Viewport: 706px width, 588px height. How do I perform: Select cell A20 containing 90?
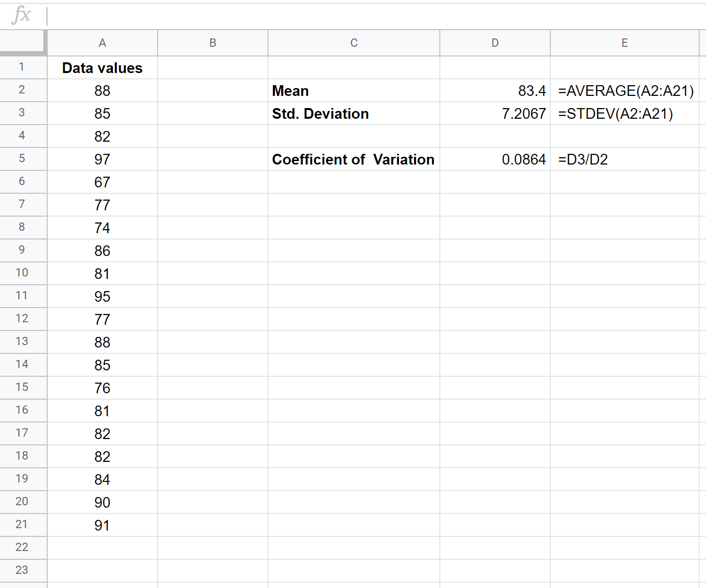click(x=102, y=502)
